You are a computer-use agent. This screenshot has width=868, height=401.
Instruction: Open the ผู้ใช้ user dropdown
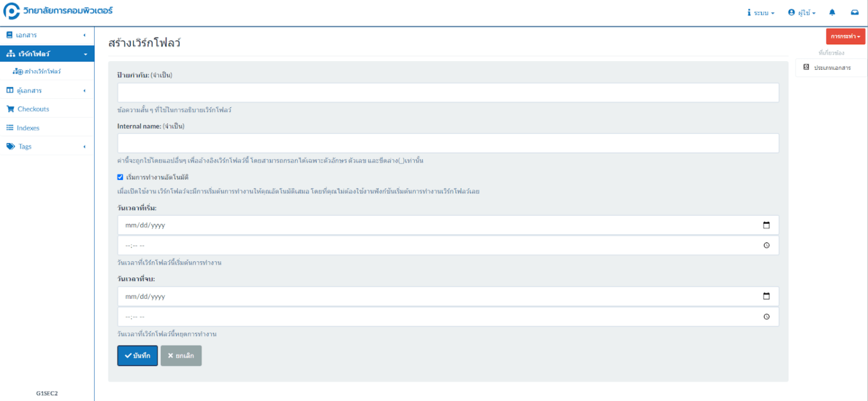point(802,12)
